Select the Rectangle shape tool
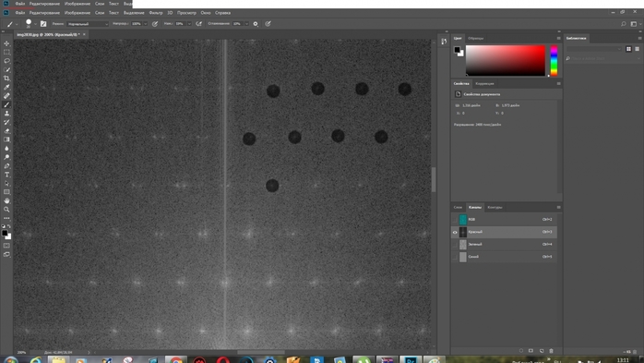 [6, 192]
